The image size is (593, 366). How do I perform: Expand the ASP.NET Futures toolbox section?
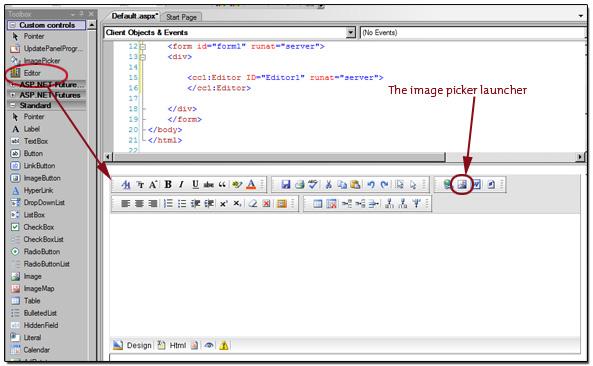[12, 95]
